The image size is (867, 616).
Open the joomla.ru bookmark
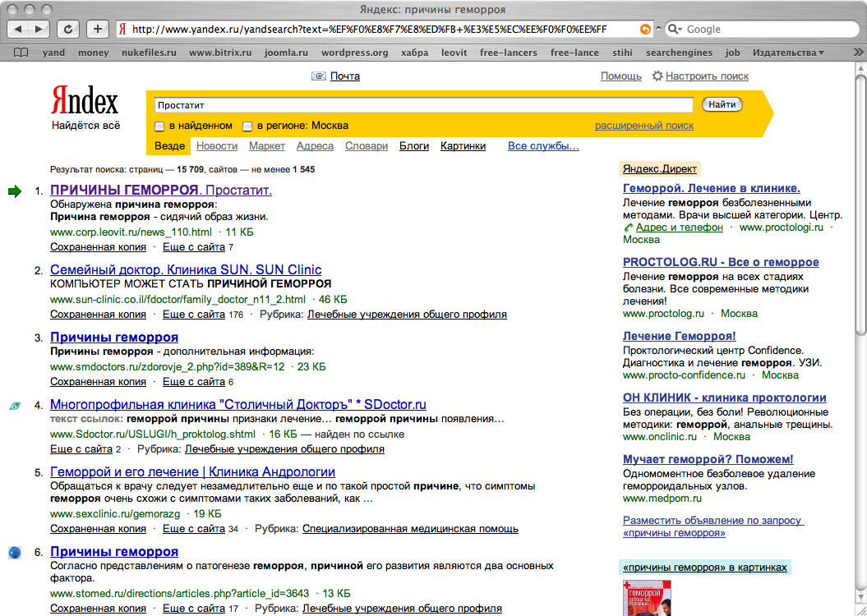[286, 53]
